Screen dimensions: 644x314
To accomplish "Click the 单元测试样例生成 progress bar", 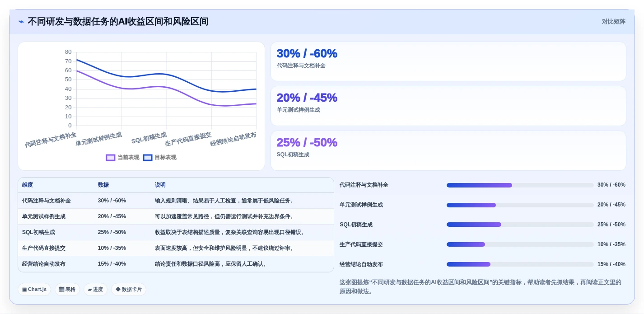I will [x=520, y=205].
